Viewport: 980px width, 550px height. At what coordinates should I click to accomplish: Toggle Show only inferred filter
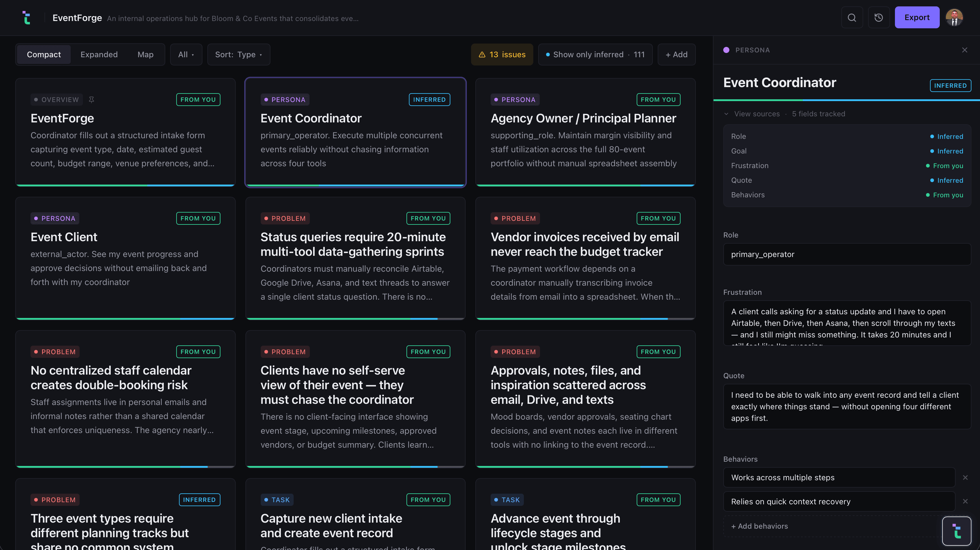click(x=595, y=54)
